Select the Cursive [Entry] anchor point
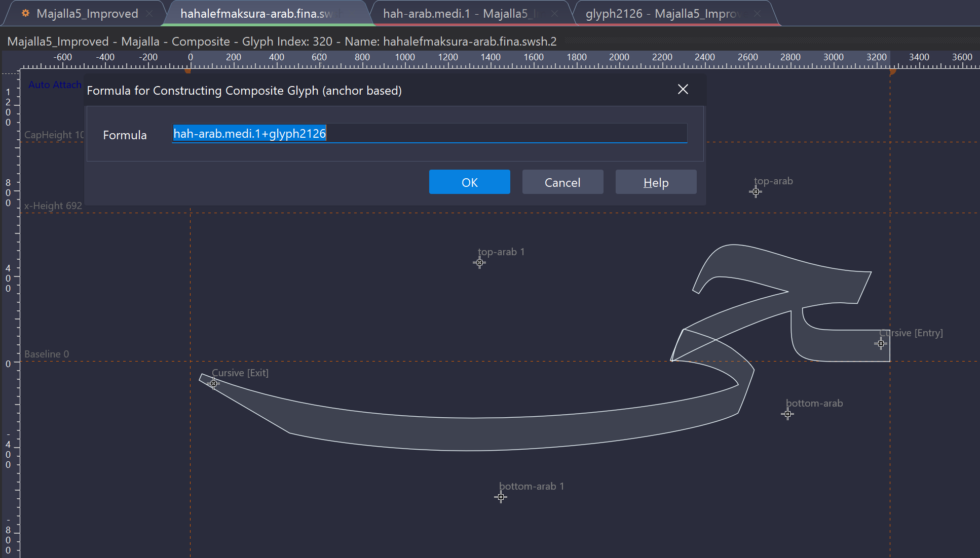 click(x=881, y=344)
